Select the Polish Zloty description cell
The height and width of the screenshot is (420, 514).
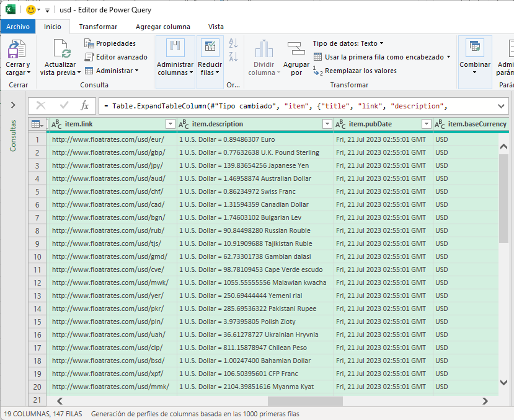click(255, 322)
